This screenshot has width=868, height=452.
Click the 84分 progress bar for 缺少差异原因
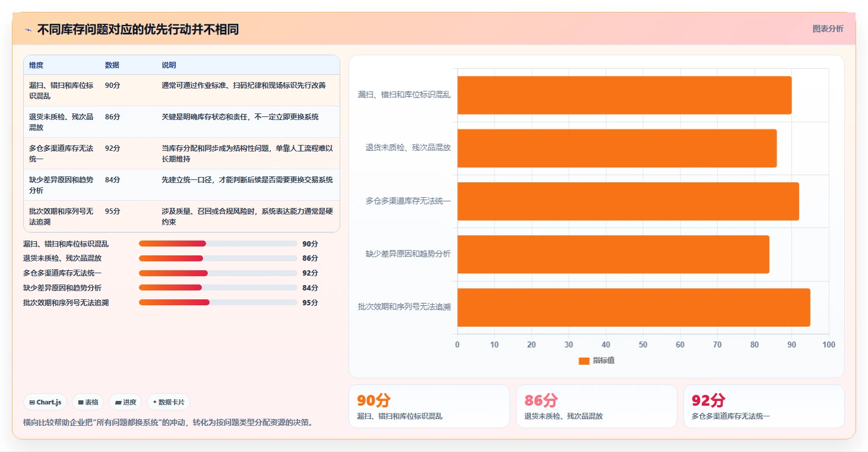218,287
